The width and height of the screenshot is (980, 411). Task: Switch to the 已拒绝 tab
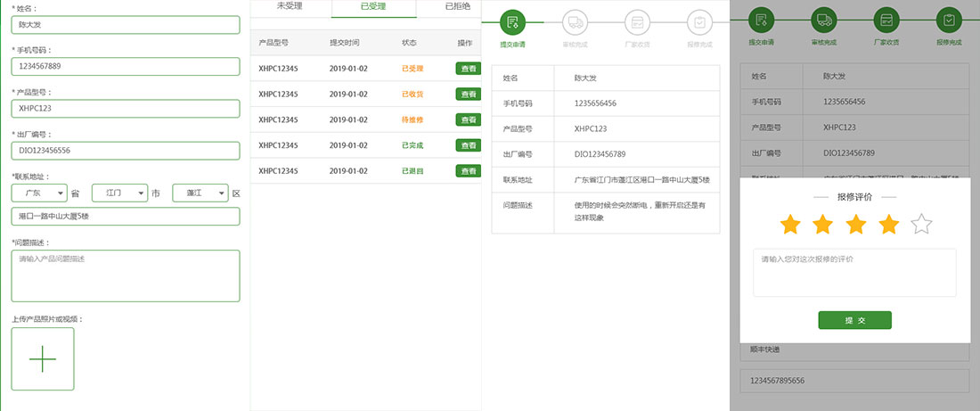pyautogui.click(x=457, y=6)
